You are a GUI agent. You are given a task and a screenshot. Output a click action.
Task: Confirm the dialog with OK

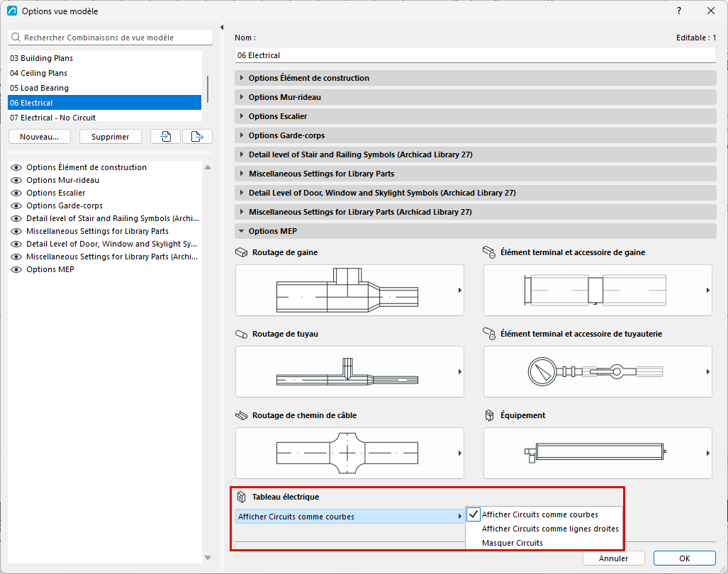(x=684, y=558)
